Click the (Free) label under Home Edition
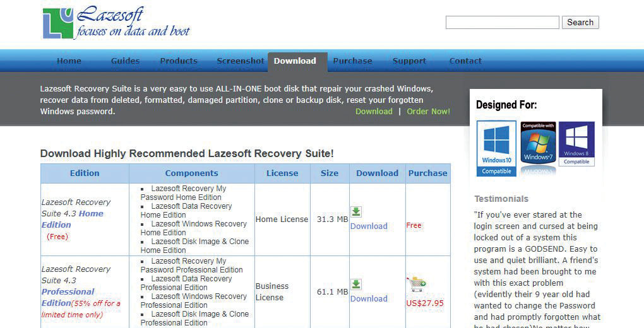The height and width of the screenshot is (328, 644). 57,237
